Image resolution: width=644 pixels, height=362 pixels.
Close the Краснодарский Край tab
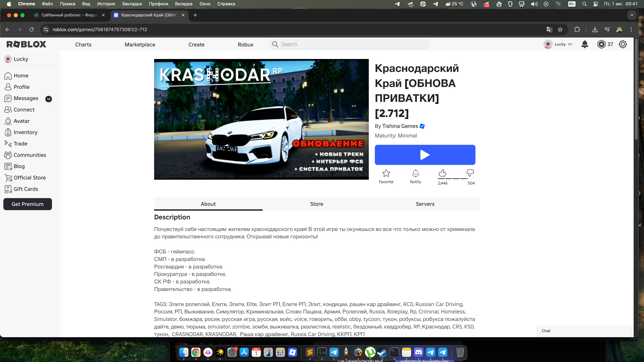[183, 15]
